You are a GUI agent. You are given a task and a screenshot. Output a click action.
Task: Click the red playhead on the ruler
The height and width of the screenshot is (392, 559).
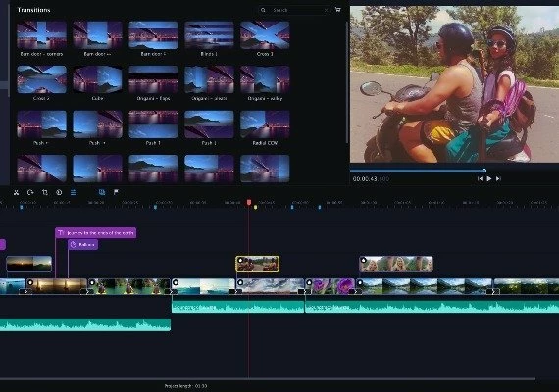pyautogui.click(x=249, y=203)
